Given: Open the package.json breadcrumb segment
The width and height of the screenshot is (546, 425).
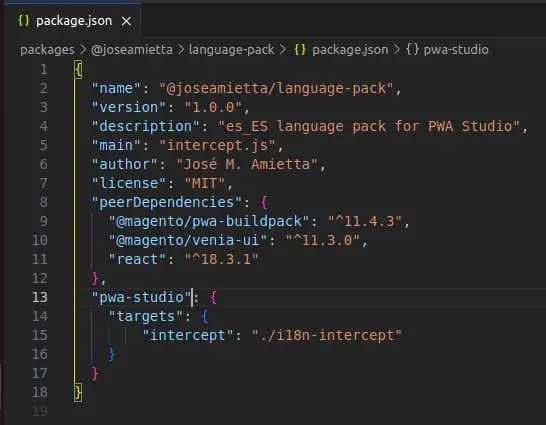Looking at the screenshot, I should pyautogui.click(x=350, y=50).
